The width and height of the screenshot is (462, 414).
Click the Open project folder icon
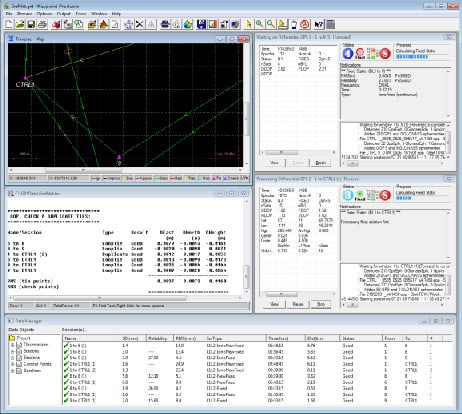pos(20,24)
